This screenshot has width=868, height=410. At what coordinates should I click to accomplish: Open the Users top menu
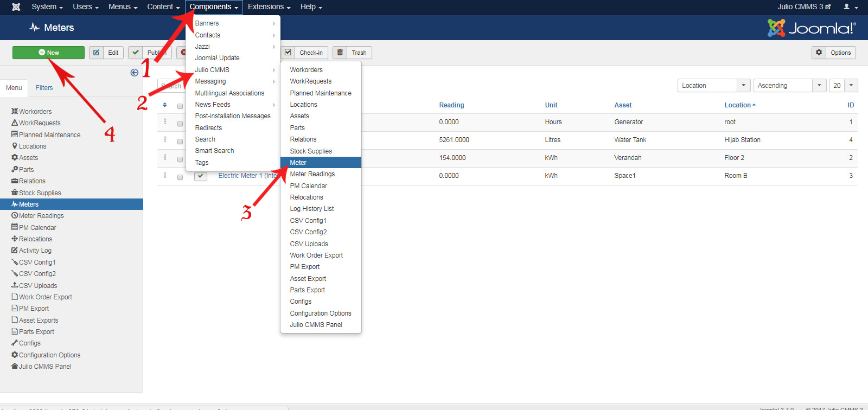[86, 7]
